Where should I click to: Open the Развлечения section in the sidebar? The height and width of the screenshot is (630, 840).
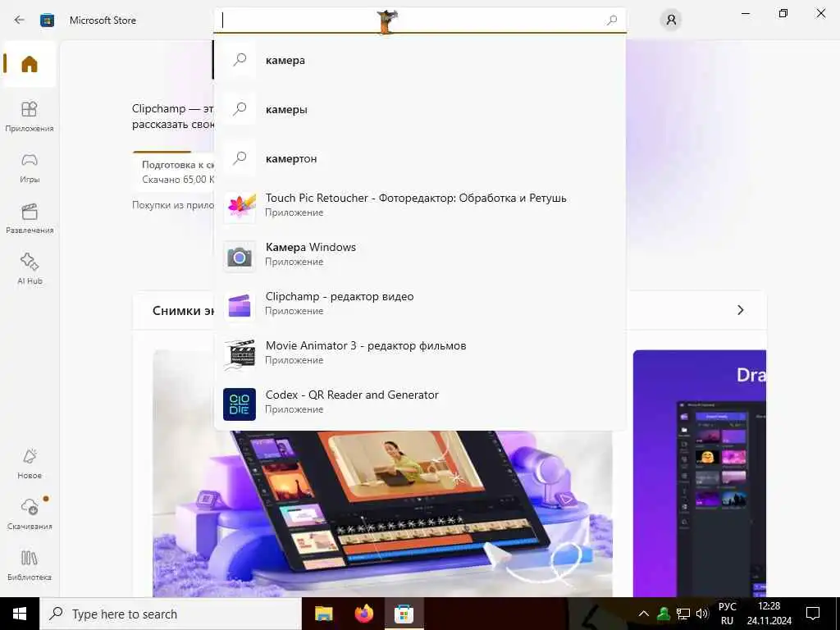click(29, 218)
